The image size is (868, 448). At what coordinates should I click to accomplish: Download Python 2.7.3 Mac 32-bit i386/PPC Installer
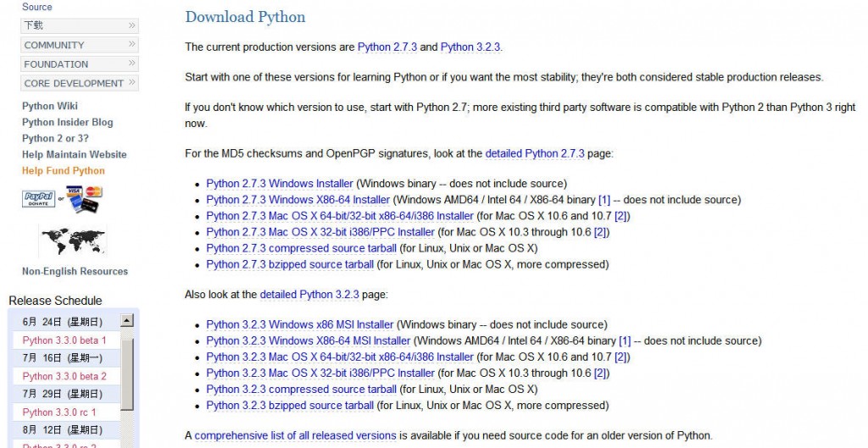click(x=320, y=232)
